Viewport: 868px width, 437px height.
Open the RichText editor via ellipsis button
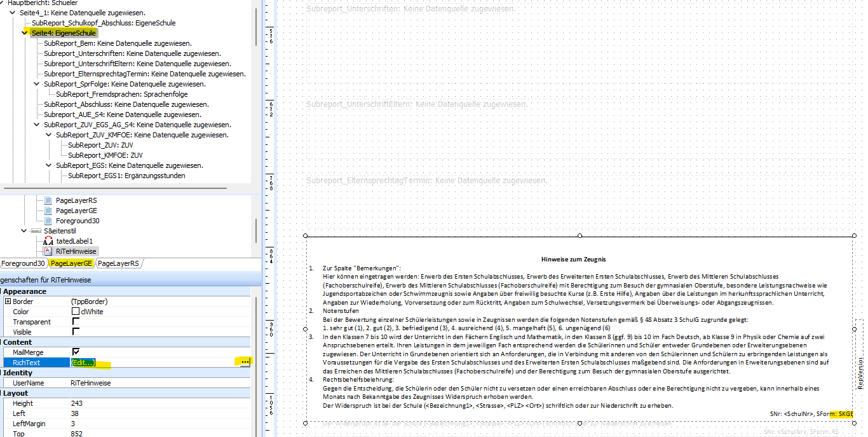245,363
